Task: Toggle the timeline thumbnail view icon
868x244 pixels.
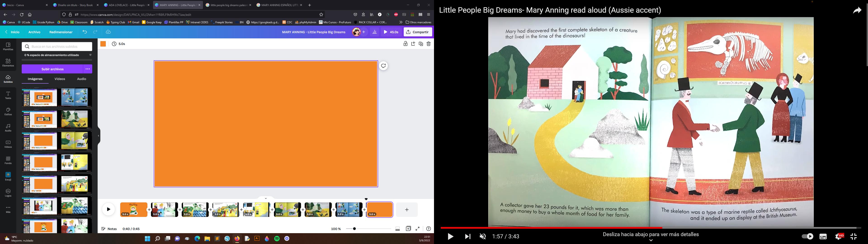Action: [398, 229]
